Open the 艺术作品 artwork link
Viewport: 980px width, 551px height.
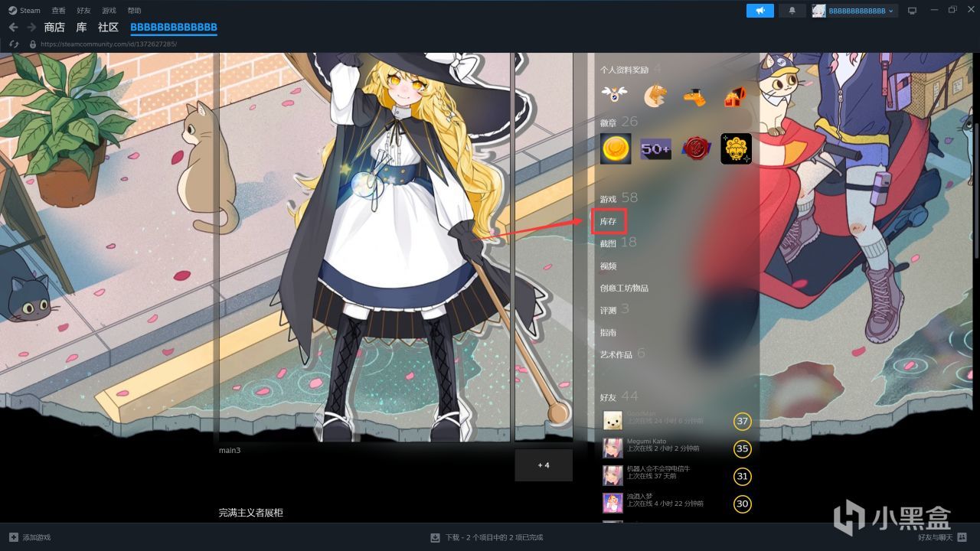[x=616, y=354]
